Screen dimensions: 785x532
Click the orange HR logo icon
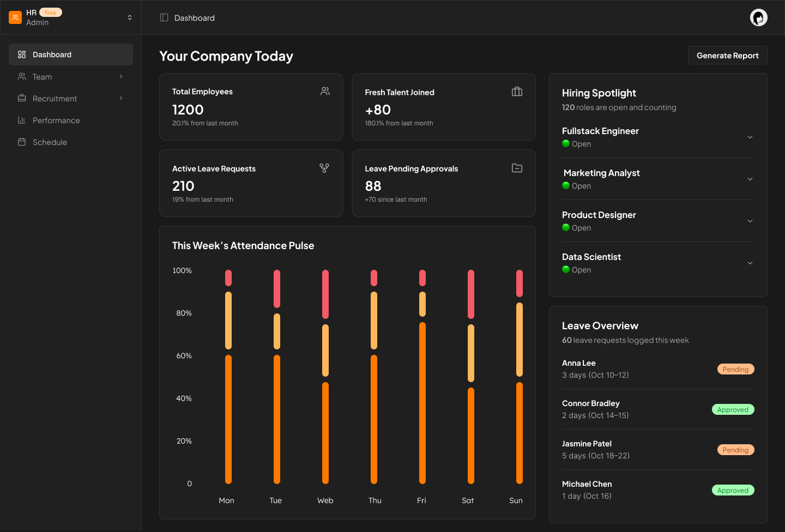[15, 17]
